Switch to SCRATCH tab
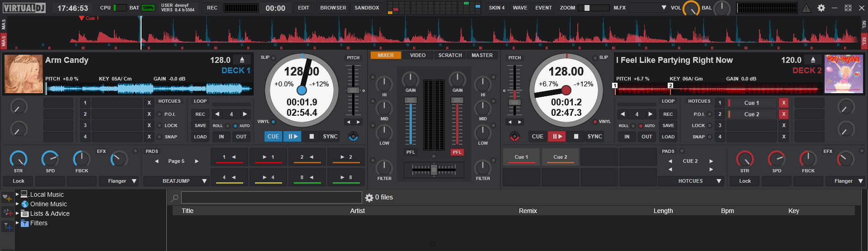This screenshot has height=251, width=868. [450, 55]
